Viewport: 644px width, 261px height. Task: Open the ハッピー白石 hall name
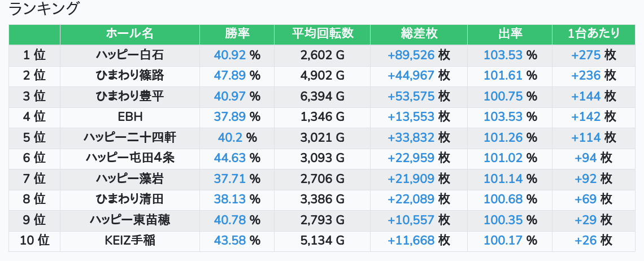point(129,55)
